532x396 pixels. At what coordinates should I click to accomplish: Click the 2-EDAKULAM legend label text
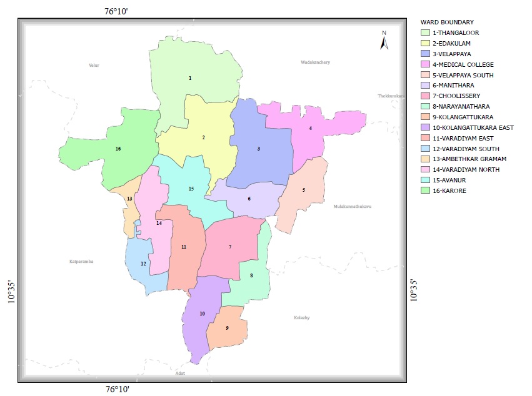(x=451, y=43)
